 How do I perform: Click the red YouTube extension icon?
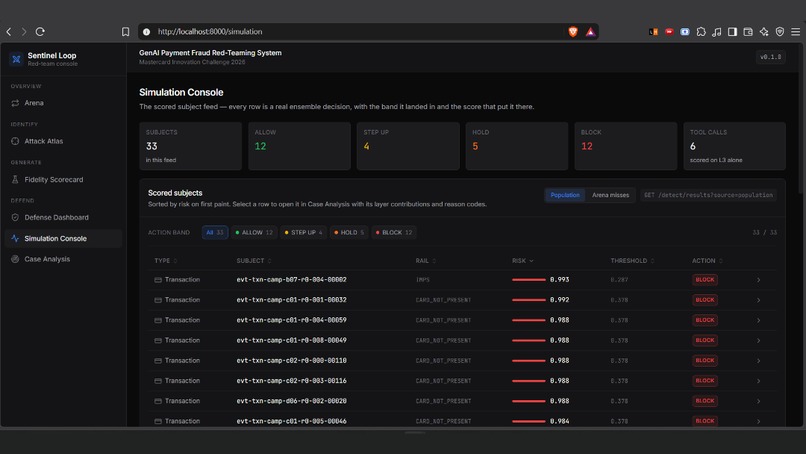[669, 32]
